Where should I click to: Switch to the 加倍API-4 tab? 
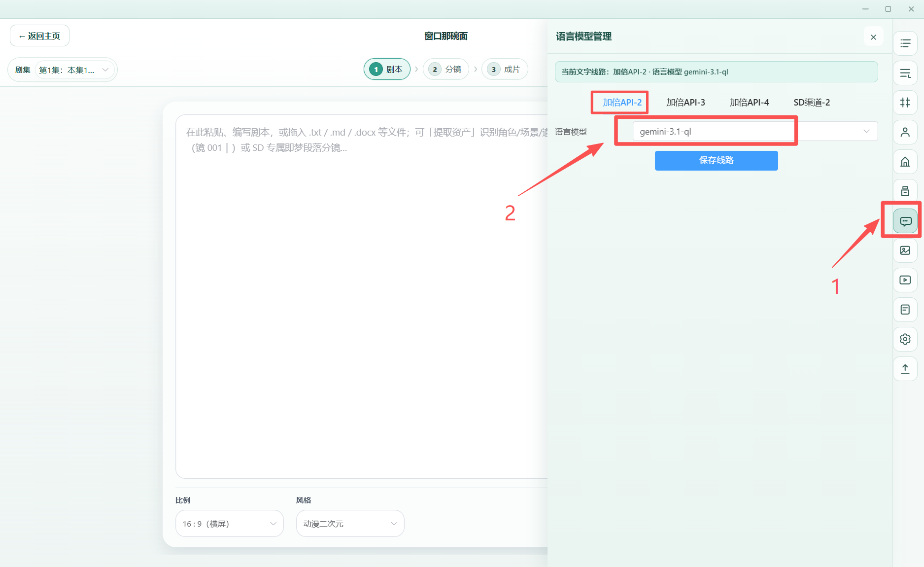[x=749, y=103]
